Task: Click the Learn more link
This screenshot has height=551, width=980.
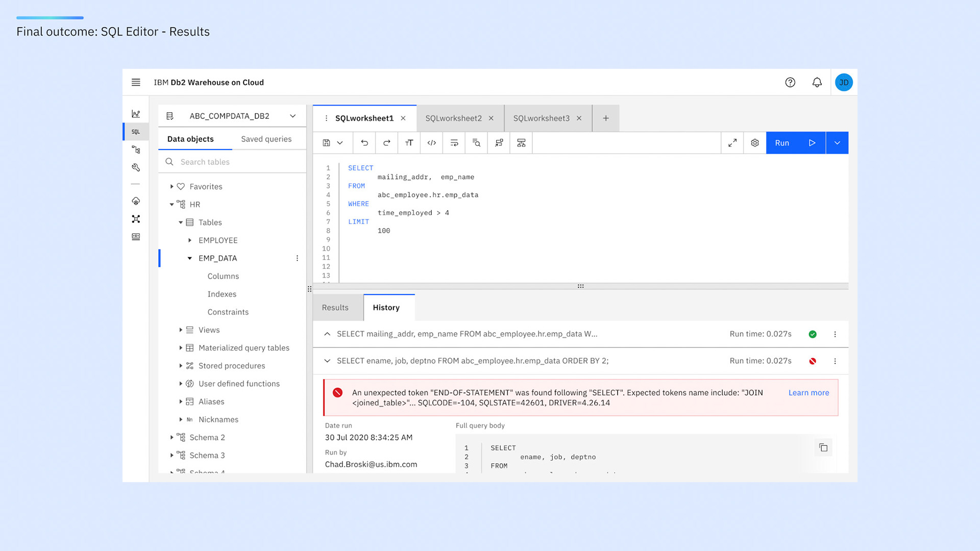Action: [808, 392]
